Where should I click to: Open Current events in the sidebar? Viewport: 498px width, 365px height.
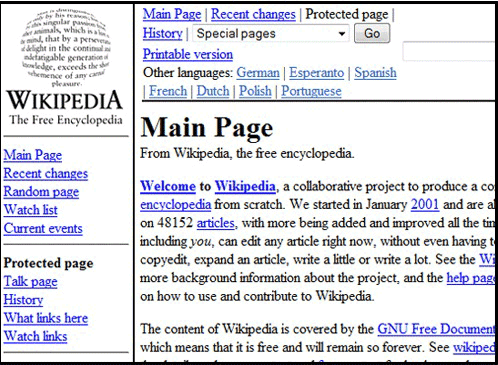pos(43,228)
